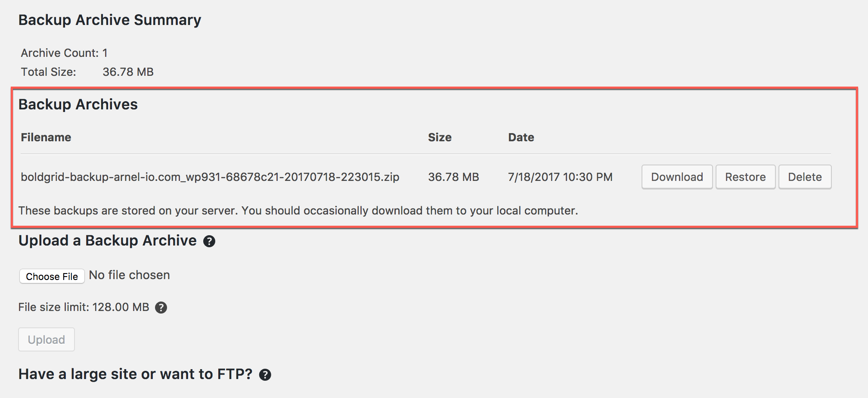Delete the backup archive
This screenshot has height=398, width=868.
(x=805, y=177)
